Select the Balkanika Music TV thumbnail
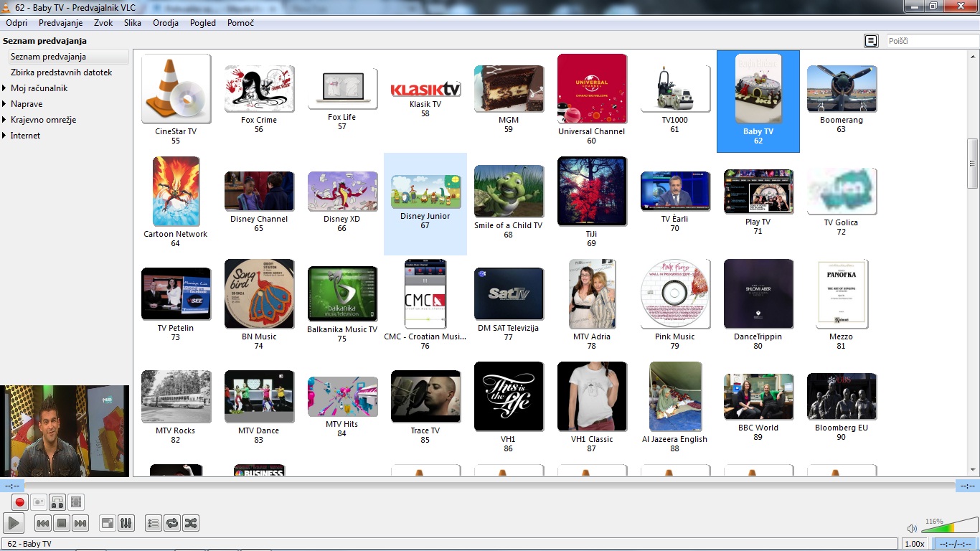The height and width of the screenshot is (551, 980). tap(342, 294)
